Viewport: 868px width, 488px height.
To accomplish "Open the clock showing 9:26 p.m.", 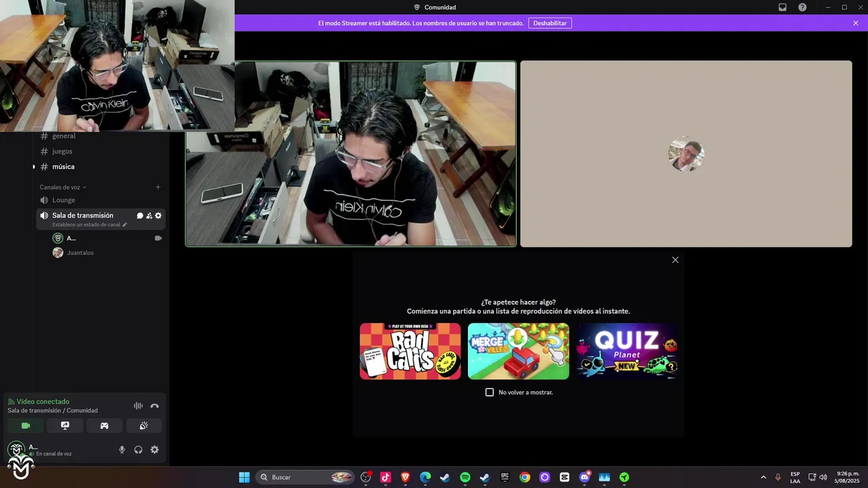I will (x=848, y=477).
